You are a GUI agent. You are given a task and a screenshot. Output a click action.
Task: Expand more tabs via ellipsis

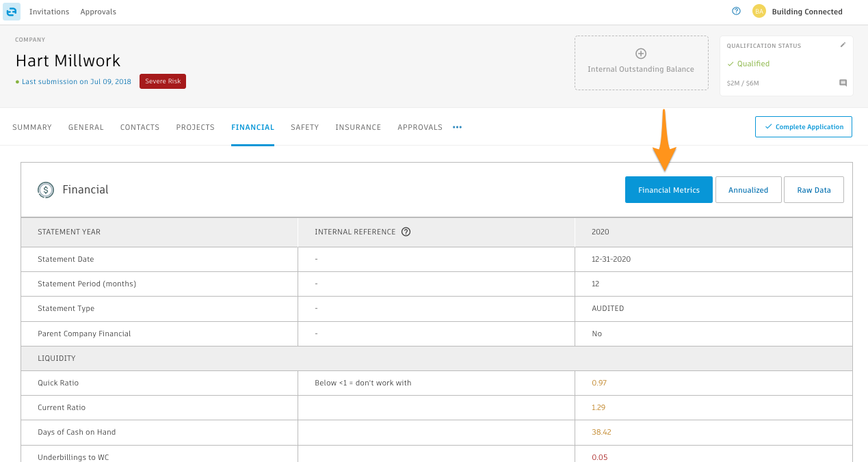(457, 127)
